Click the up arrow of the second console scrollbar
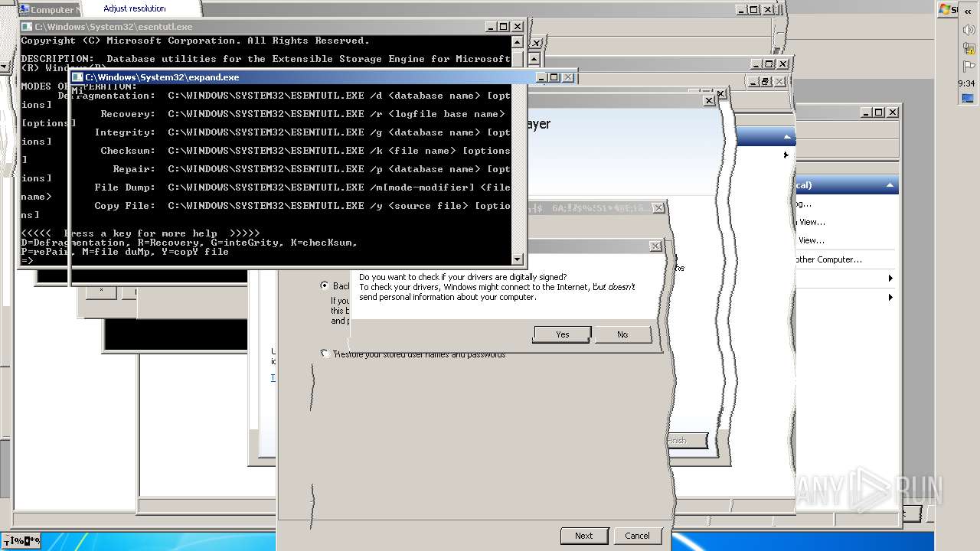 point(534,60)
